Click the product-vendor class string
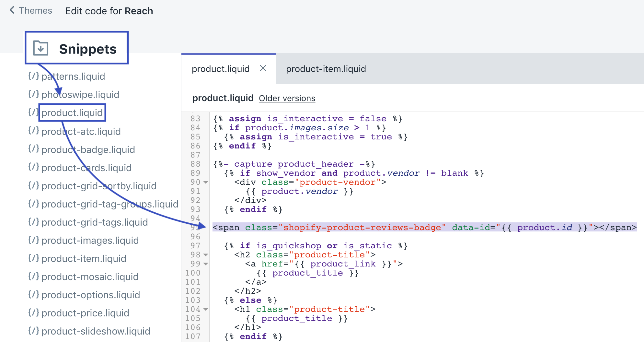This screenshot has height=342, width=644. pyautogui.click(x=337, y=182)
